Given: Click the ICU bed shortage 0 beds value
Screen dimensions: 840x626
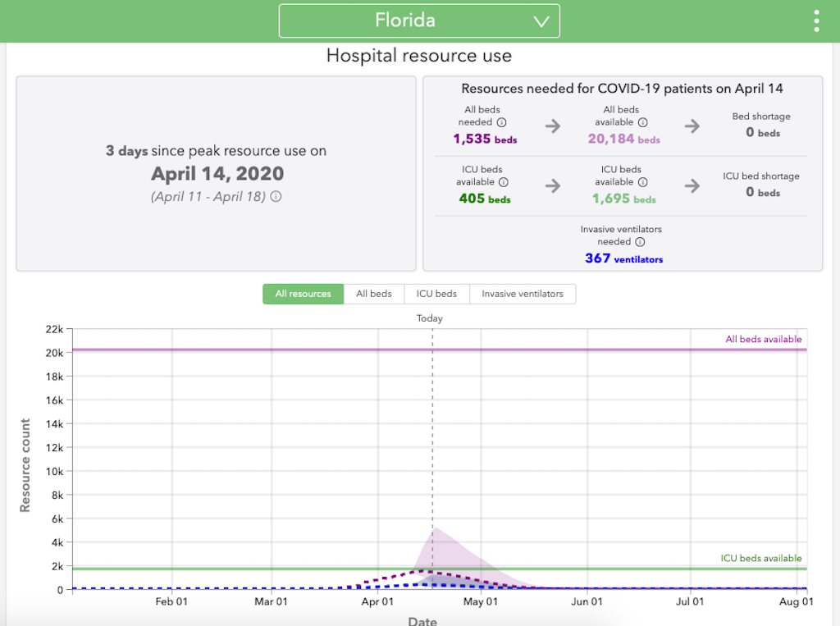Looking at the screenshot, I should click(x=763, y=192).
